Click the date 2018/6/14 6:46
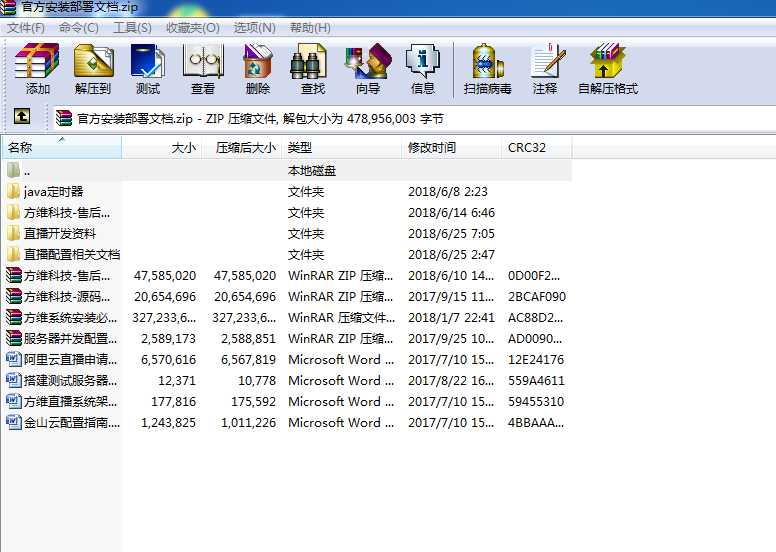The image size is (776, 552). point(451,213)
